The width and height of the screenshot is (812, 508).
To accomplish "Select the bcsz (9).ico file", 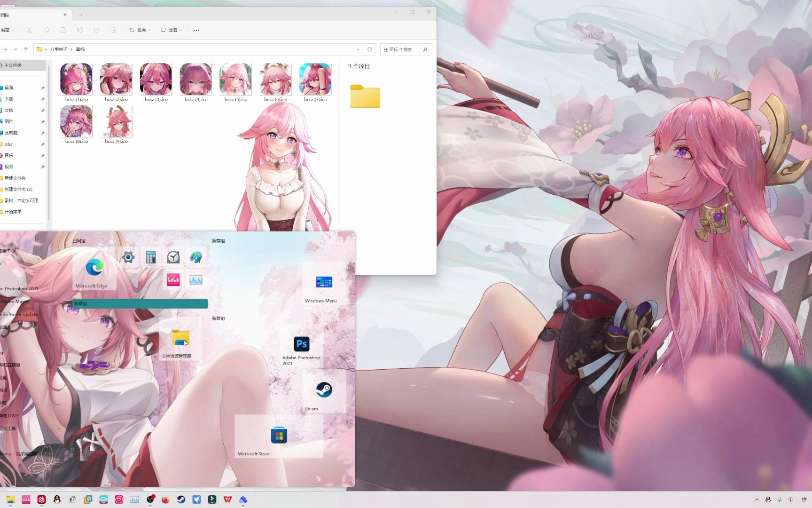I will click(x=116, y=125).
